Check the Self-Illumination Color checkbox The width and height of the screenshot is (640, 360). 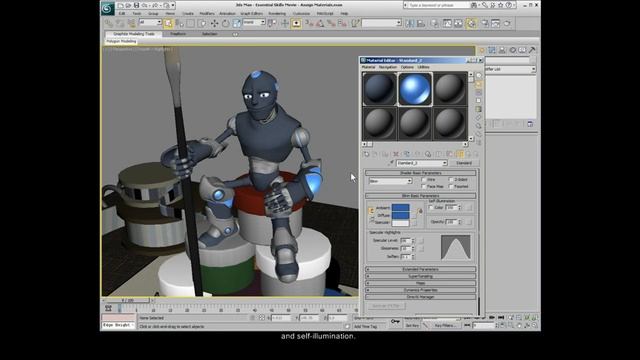click(431, 208)
